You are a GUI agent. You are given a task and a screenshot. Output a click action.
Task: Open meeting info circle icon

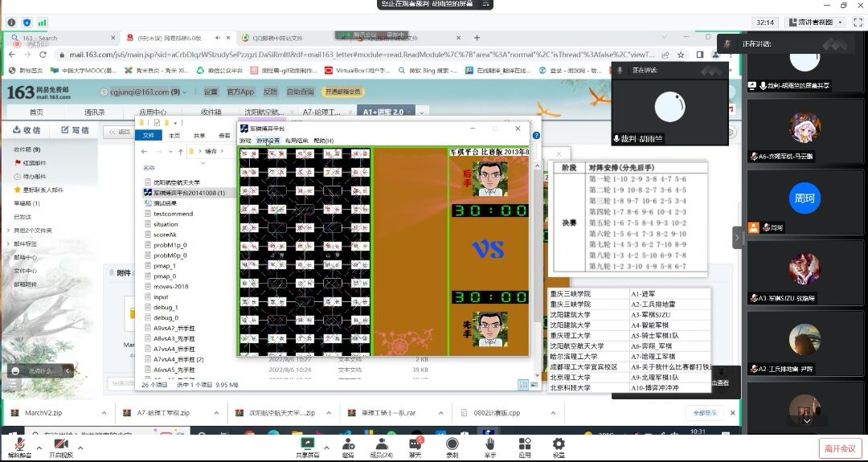click(x=11, y=22)
